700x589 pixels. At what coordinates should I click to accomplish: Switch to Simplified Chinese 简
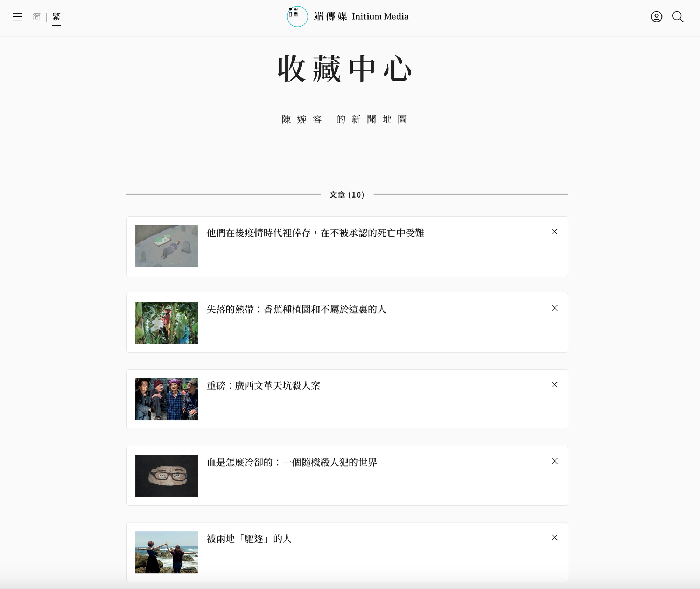click(37, 17)
